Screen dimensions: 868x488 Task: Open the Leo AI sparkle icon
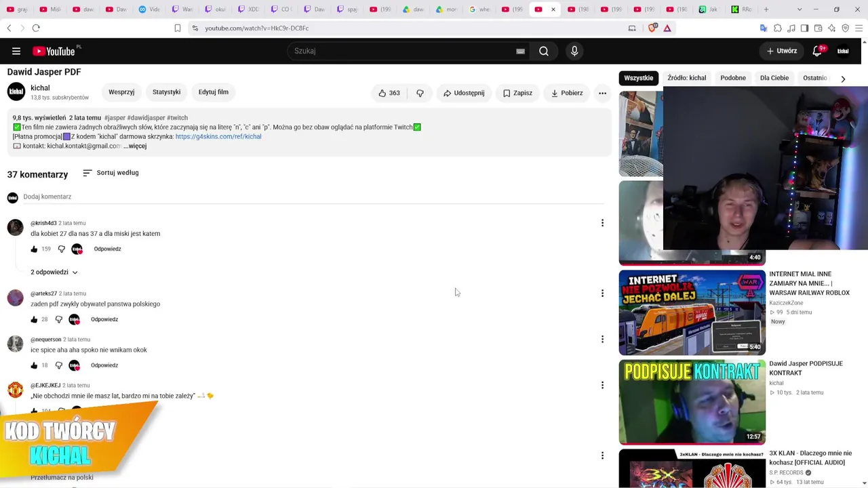pos(832,28)
